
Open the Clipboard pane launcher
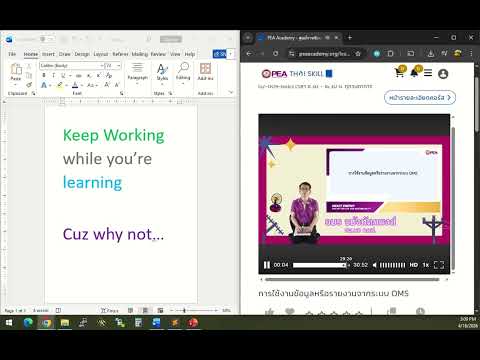point(33,93)
